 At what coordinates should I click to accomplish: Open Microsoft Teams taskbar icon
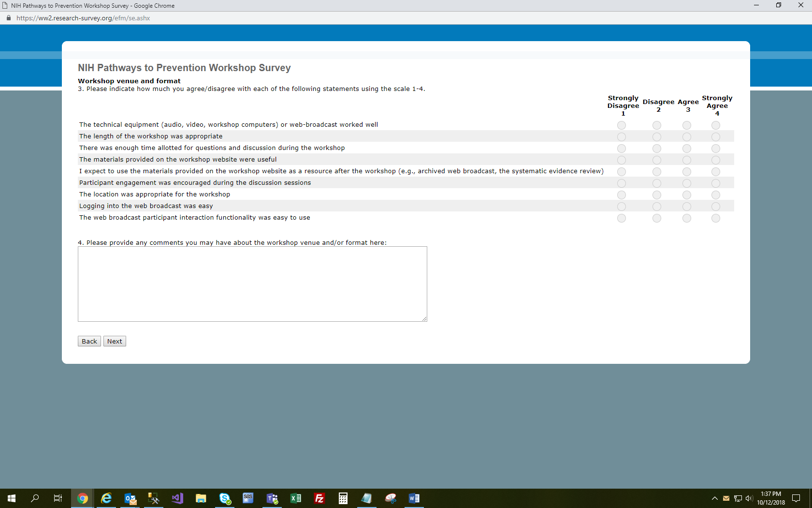[272, 498]
